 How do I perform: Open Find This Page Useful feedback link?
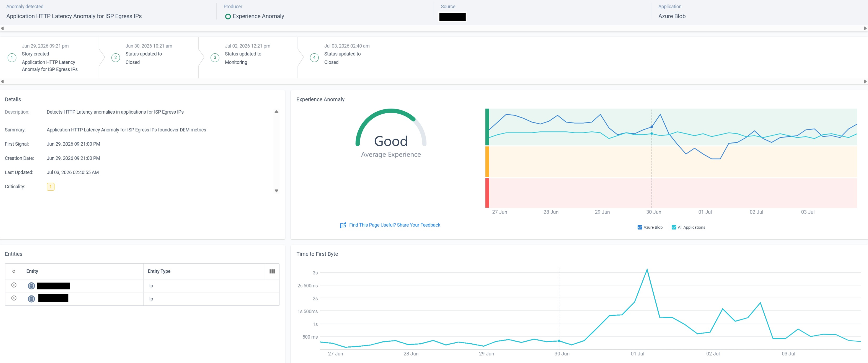(395, 225)
